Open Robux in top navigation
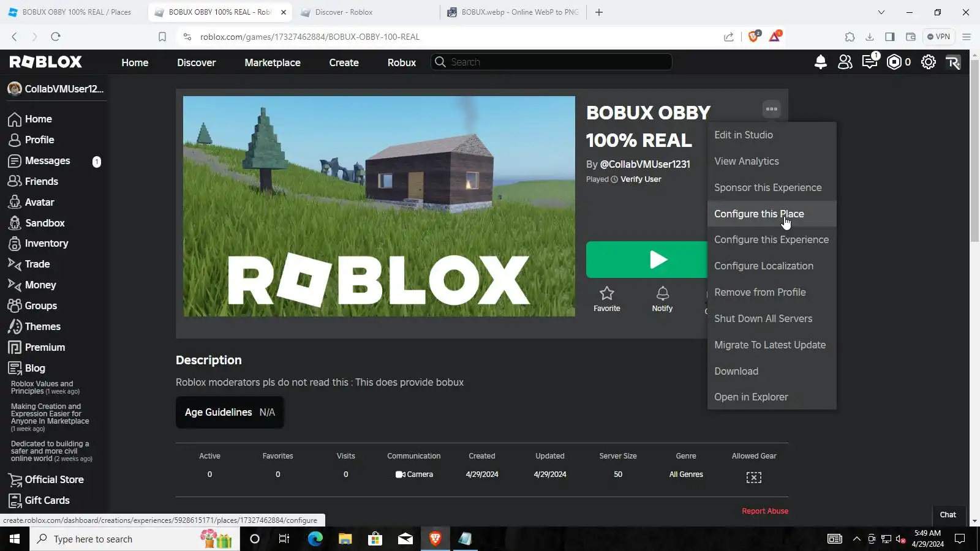Image resolution: width=980 pixels, height=551 pixels. tap(402, 62)
